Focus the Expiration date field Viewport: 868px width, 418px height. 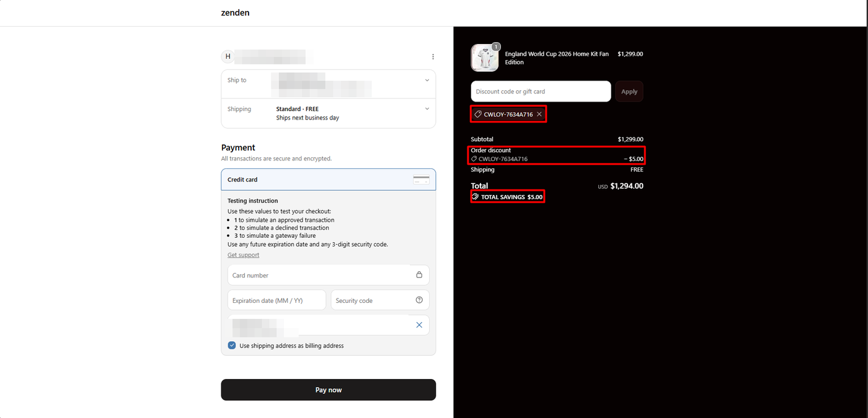[277, 300]
